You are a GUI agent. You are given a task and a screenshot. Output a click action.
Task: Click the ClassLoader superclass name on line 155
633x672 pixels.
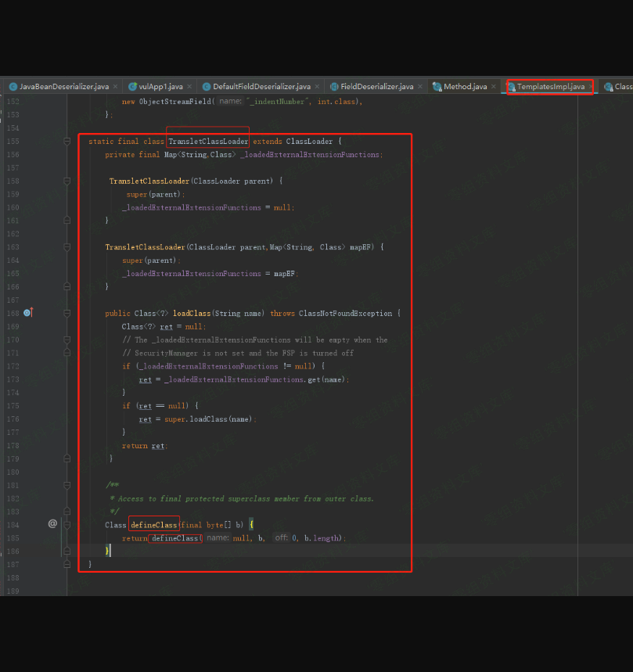coord(309,142)
